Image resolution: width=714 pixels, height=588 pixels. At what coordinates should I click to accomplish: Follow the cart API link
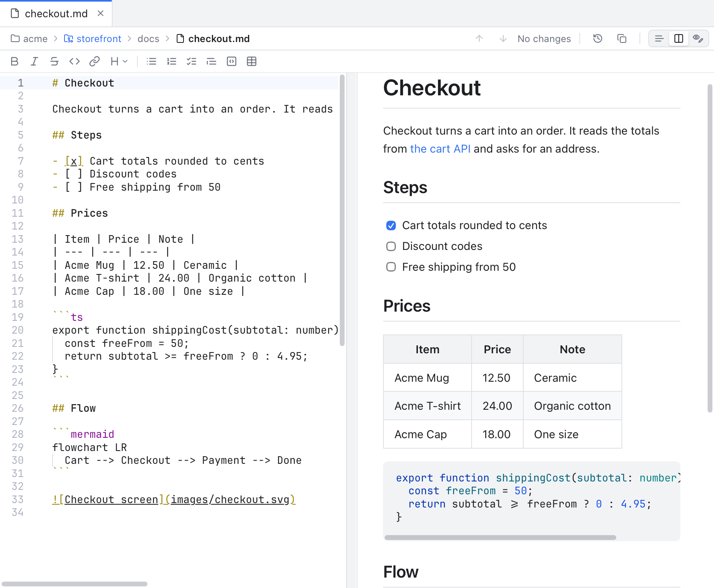pos(440,149)
